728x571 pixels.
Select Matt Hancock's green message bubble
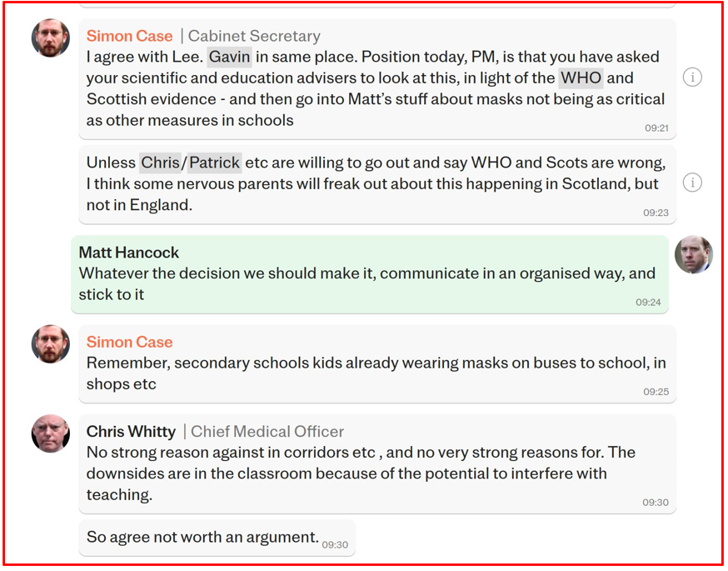(x=369, y=275)
